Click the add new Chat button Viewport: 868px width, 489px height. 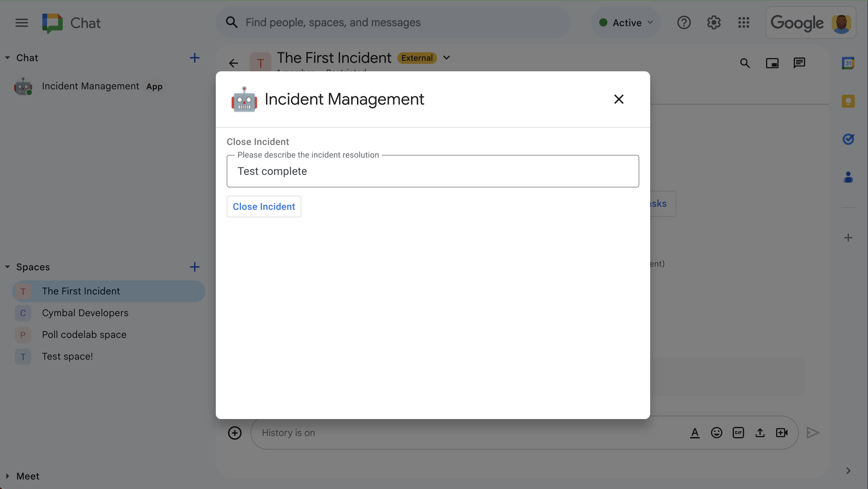pos(194,57)
